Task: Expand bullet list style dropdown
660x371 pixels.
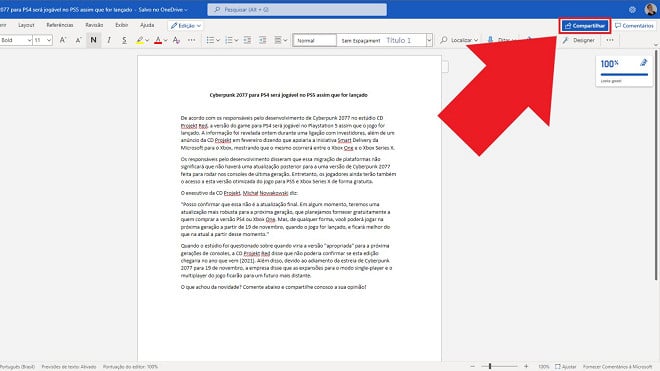Action: click(218, 40)
